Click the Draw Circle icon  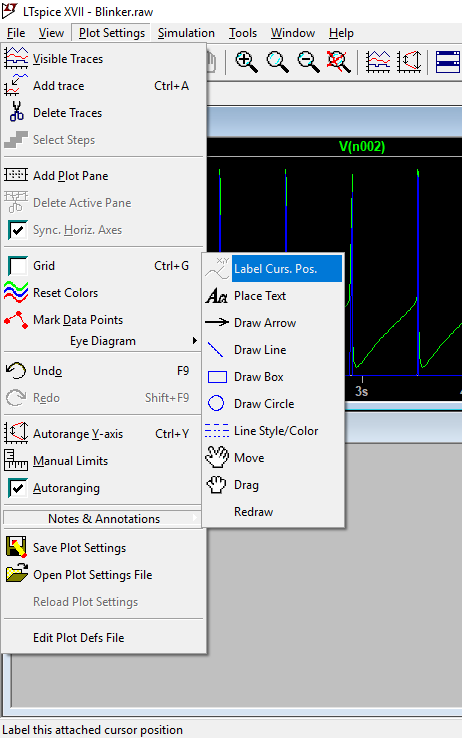click(216, 403)
